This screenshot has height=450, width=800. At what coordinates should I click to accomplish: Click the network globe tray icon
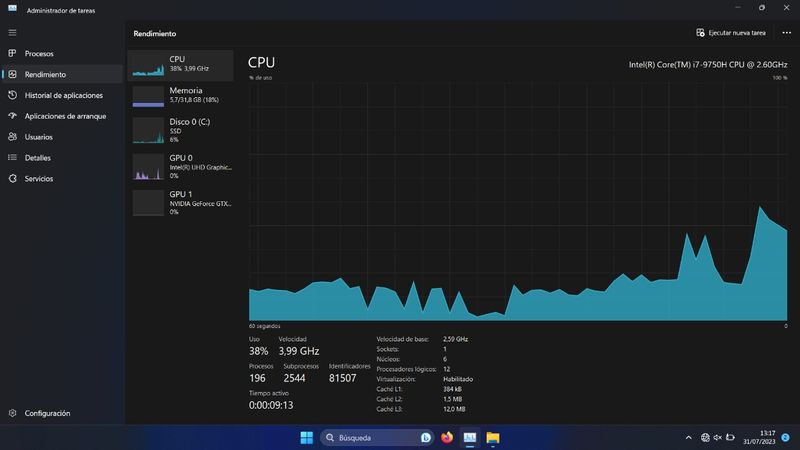point(705,437)
